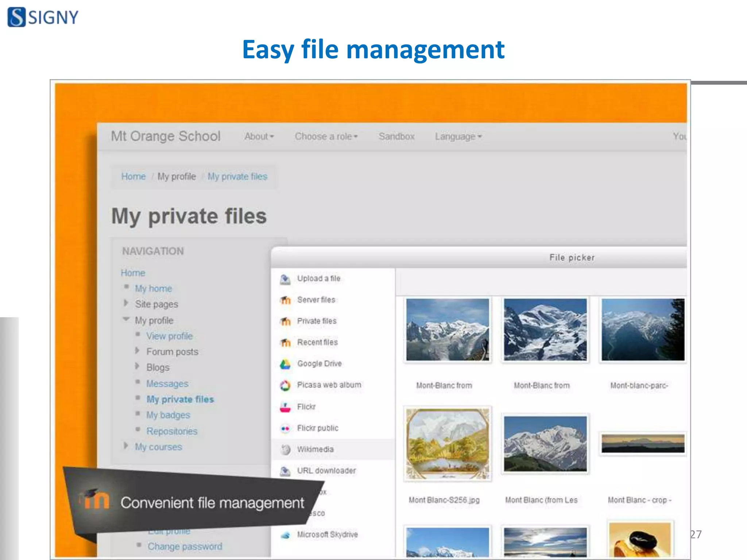Open Repositories navigation link
This screenshot has height=560, width=747.
172,431
